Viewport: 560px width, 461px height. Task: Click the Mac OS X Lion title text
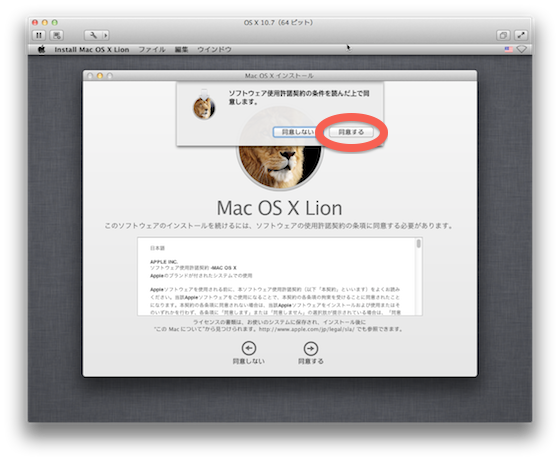click(x=279, y=208)
